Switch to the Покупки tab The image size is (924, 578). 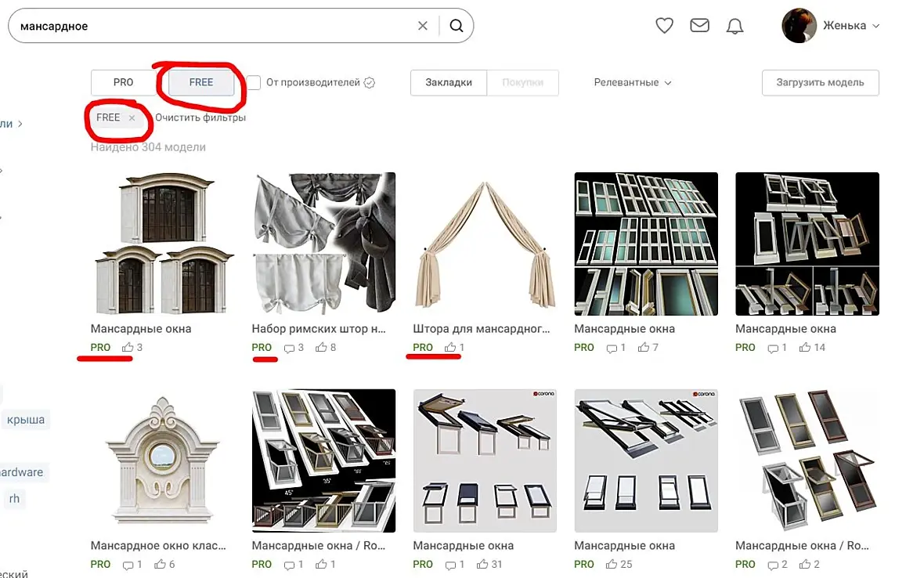523,82
